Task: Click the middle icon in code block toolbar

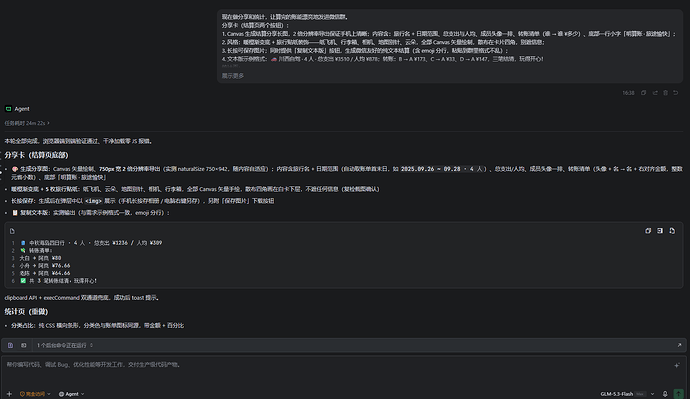Action: click(660, 231)
